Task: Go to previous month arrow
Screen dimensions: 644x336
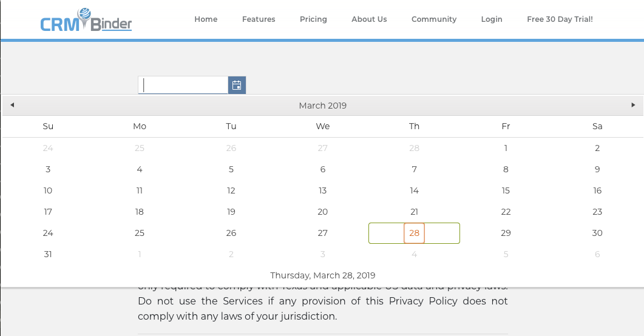Action: pyautogui.click(x=12, y=105)
